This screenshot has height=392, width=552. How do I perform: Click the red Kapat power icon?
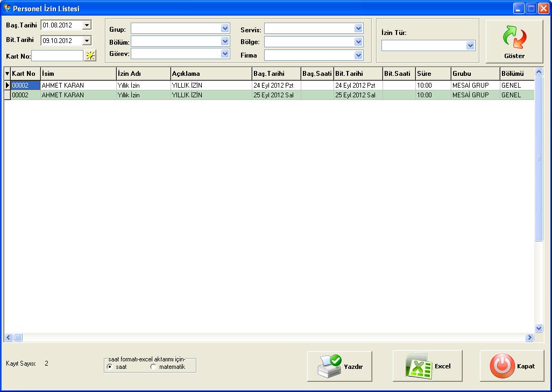(501, 366)
